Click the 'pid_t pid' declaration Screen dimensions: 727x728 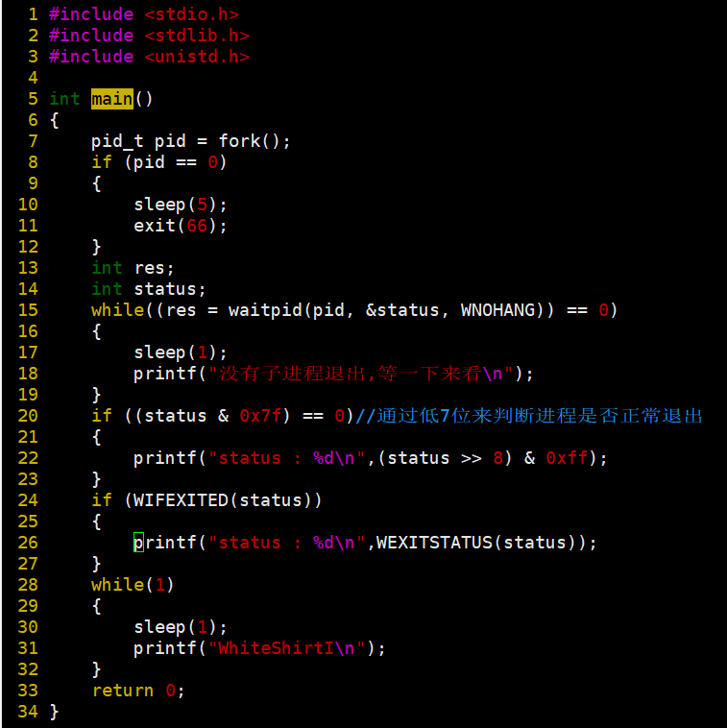point(138,141)
